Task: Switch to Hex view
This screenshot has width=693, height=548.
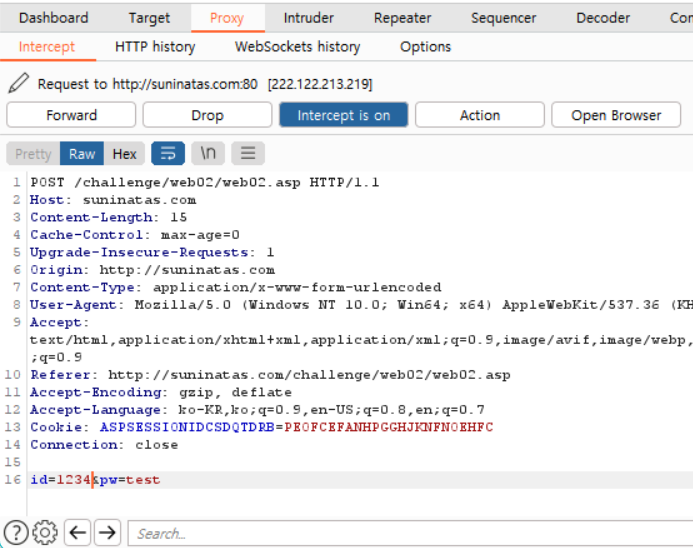Action: point(124,154)
